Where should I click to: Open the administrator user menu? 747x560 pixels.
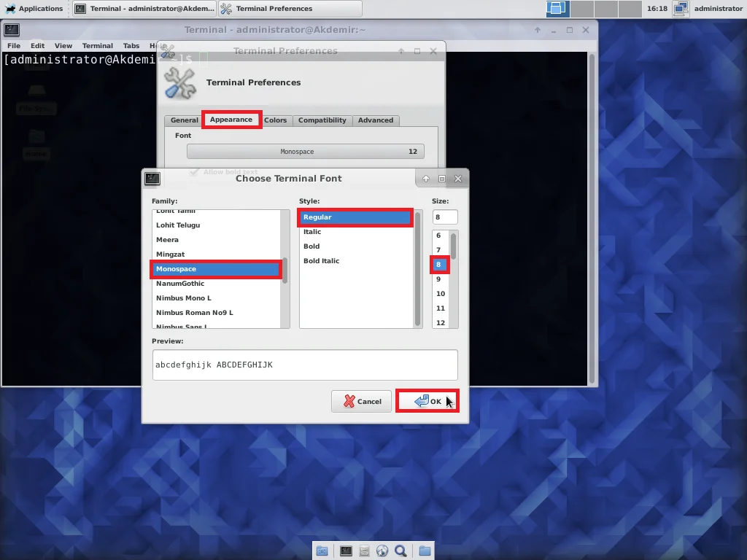coord(718,9)
